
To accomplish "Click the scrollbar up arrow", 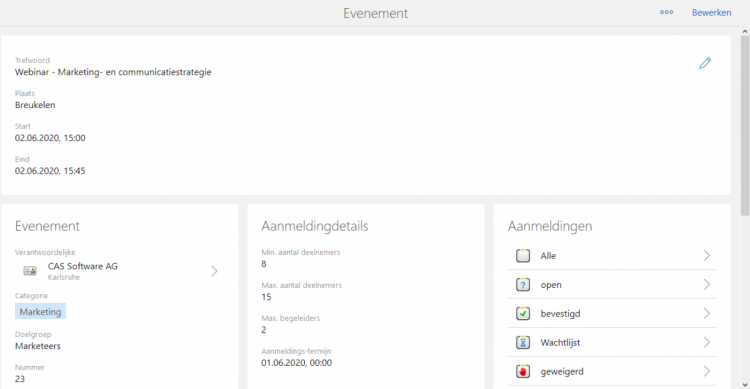I will (745, 32).
